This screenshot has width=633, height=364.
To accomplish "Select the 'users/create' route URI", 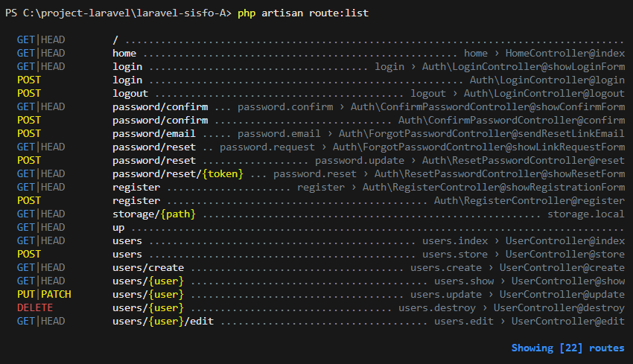I will click(x=148, y=268).
